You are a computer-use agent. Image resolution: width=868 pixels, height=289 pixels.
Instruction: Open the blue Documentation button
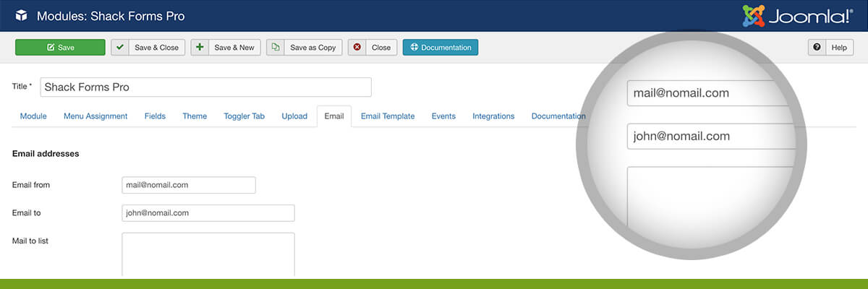pos(441,48)
